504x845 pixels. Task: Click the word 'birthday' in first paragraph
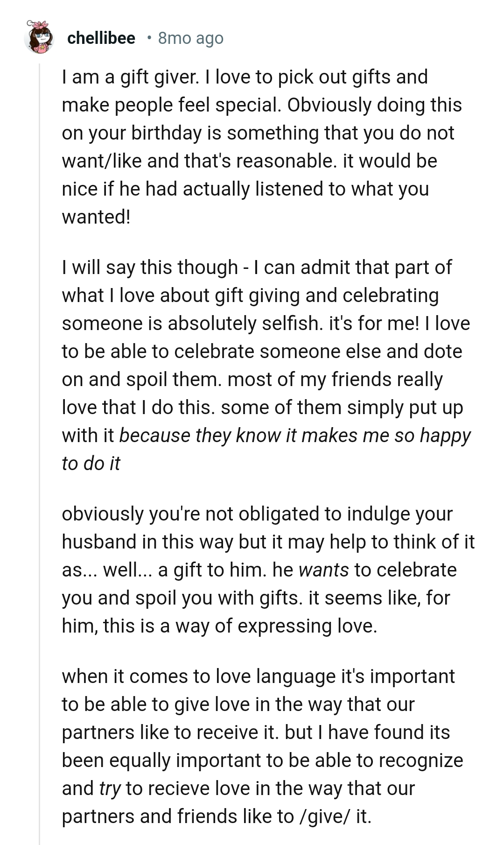coord(168,133)
